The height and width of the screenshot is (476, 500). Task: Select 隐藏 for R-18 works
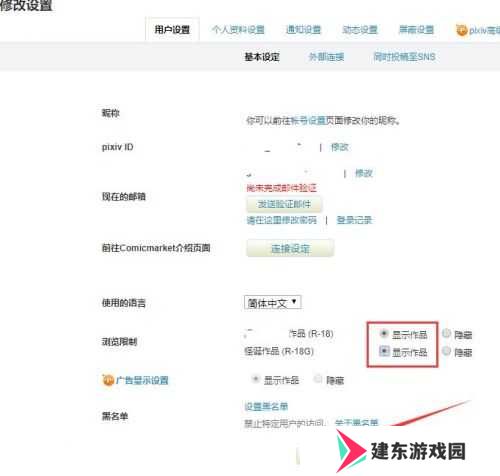[x=446, y=333]
